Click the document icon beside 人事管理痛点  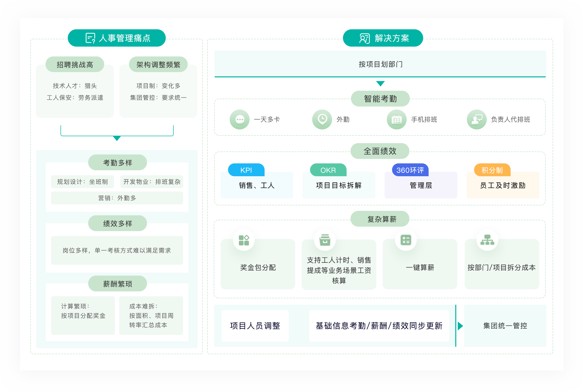point(90,38)
